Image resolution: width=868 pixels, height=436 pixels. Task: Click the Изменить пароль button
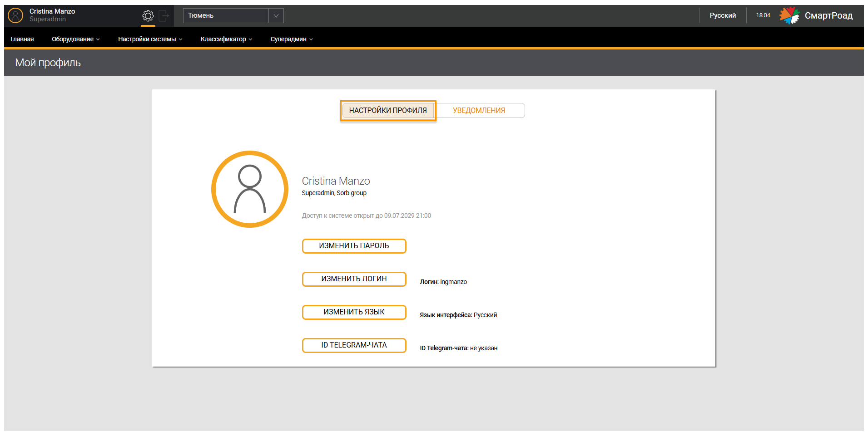(354, 246)
